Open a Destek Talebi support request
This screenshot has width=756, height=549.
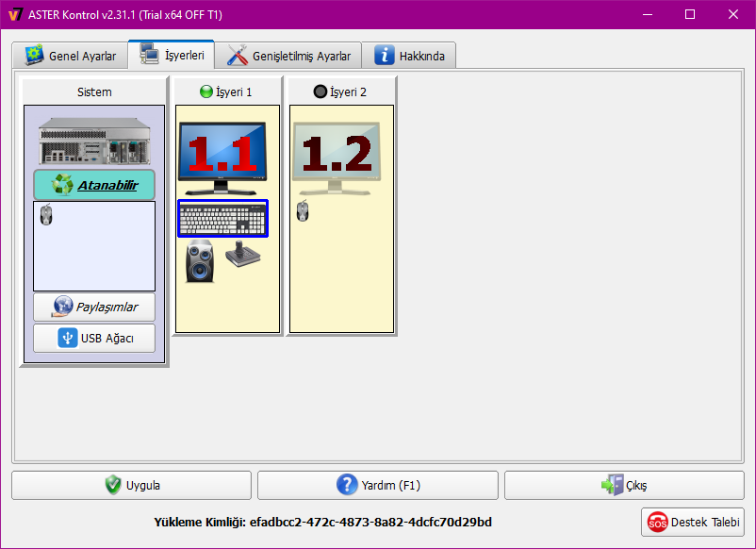tap(693, 522)
